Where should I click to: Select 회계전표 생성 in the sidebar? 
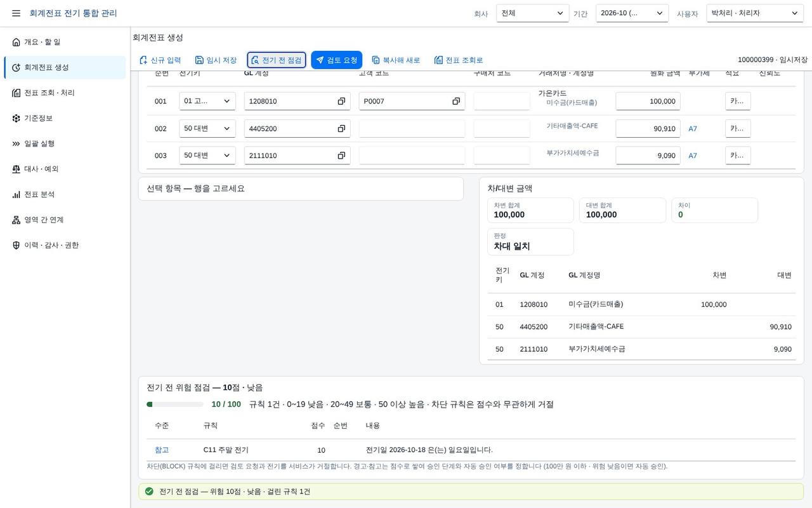click(x=65, y=67)
